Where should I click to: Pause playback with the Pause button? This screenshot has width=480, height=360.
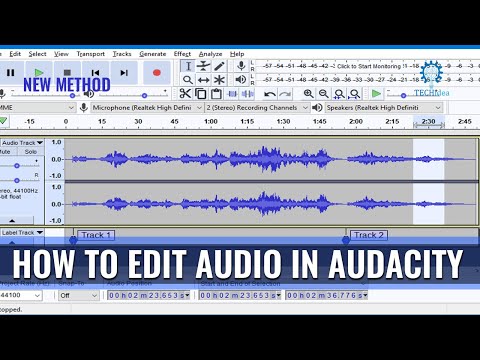tap(11, 72)
